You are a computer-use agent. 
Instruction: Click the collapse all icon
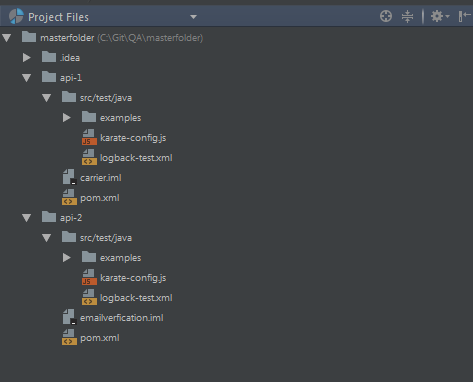tap(407, 16)
